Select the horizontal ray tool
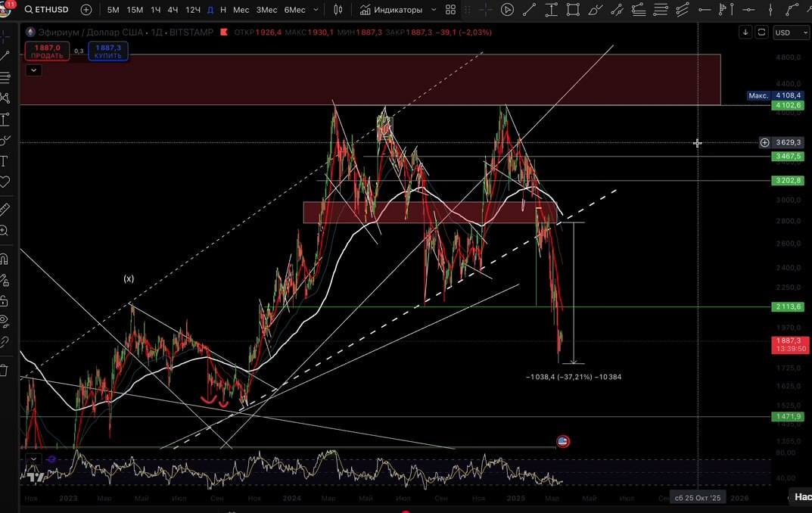Screen dimensions: 812x513 tap(705, 9)
